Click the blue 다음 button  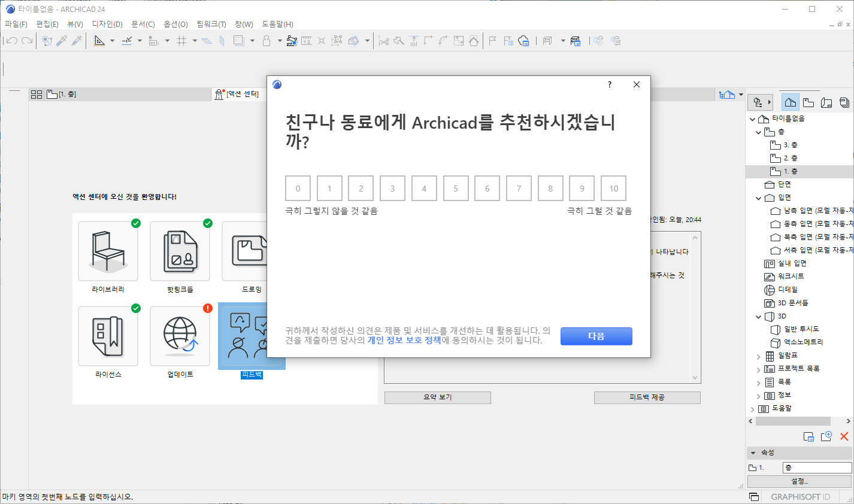(x=596, y=336)
